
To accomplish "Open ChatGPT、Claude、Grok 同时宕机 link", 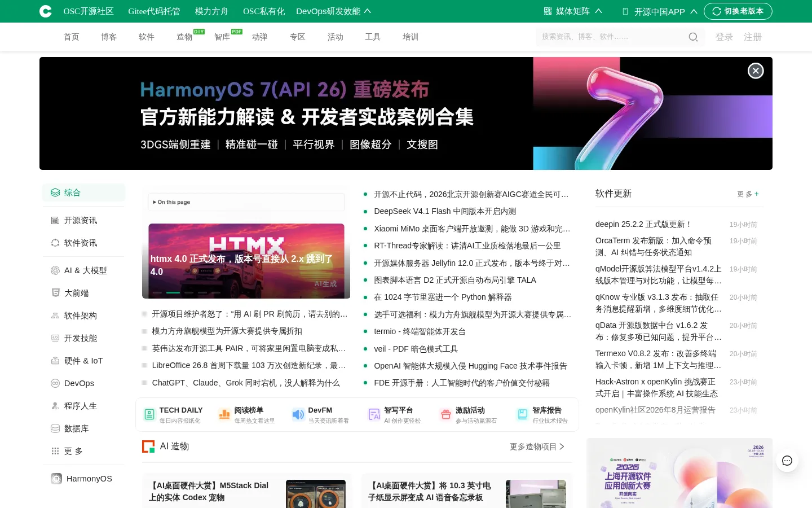I will click(x=246, y=383).
